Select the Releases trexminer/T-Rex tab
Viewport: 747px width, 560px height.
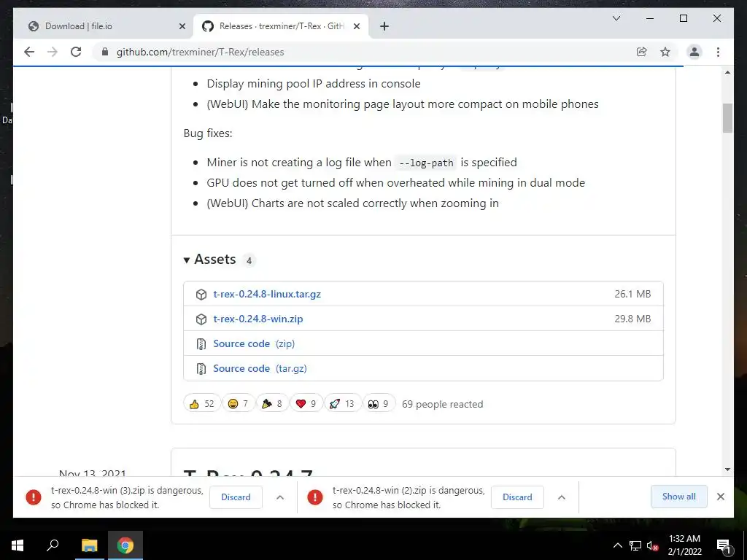281,26
